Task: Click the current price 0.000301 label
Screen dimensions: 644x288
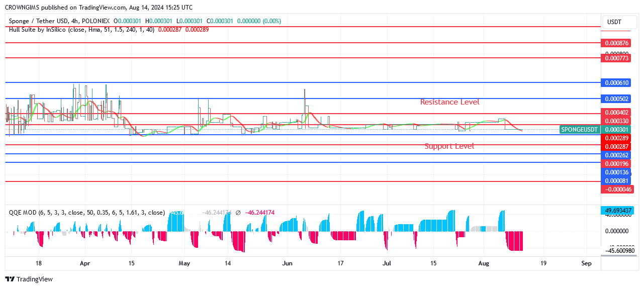Action: [x=617, y=129]
